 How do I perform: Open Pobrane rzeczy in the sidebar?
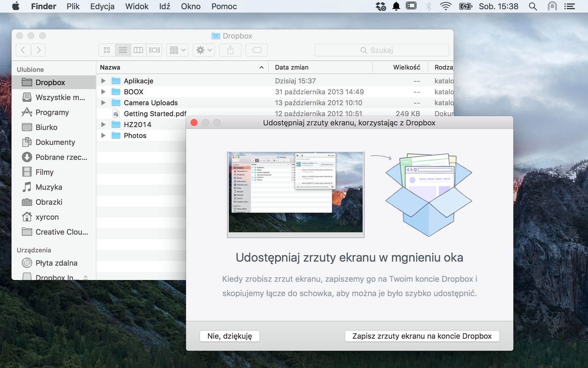point(54,157)
